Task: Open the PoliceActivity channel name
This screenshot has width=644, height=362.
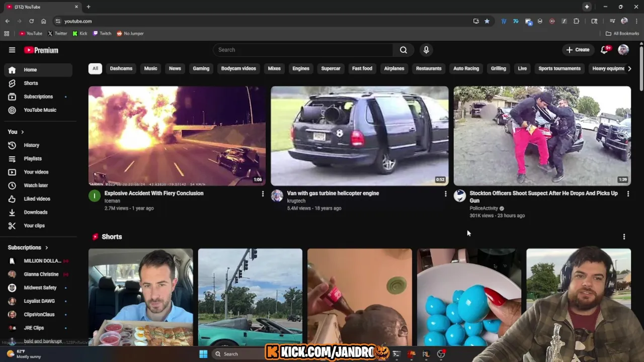Action: pyautogui.click(x=484, y=208)
